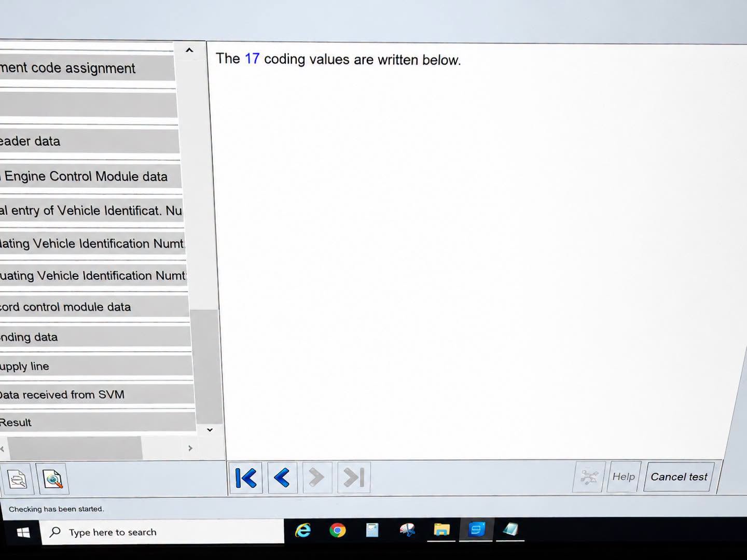
Task: Click the vertical scrollbar thumb of the step list
Action: [x=205, y=366]
